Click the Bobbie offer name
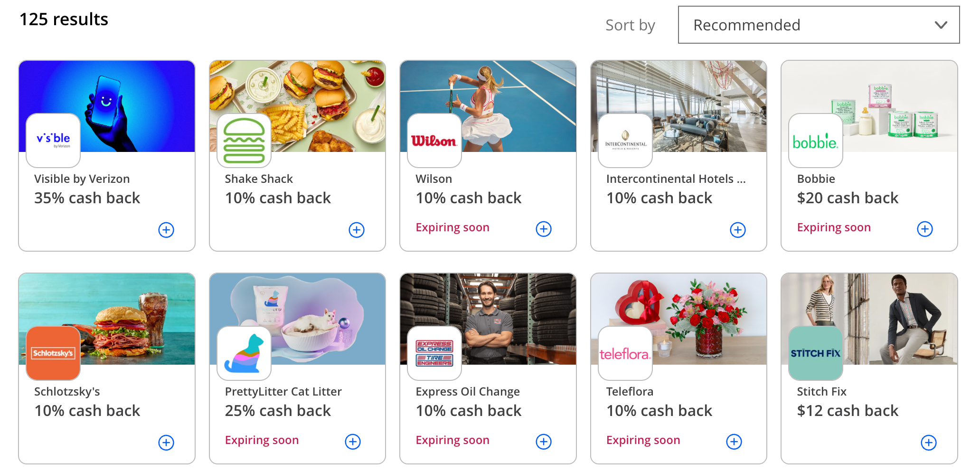The width and height of the screenshot is (980, 472). click(x=816, y=179)
